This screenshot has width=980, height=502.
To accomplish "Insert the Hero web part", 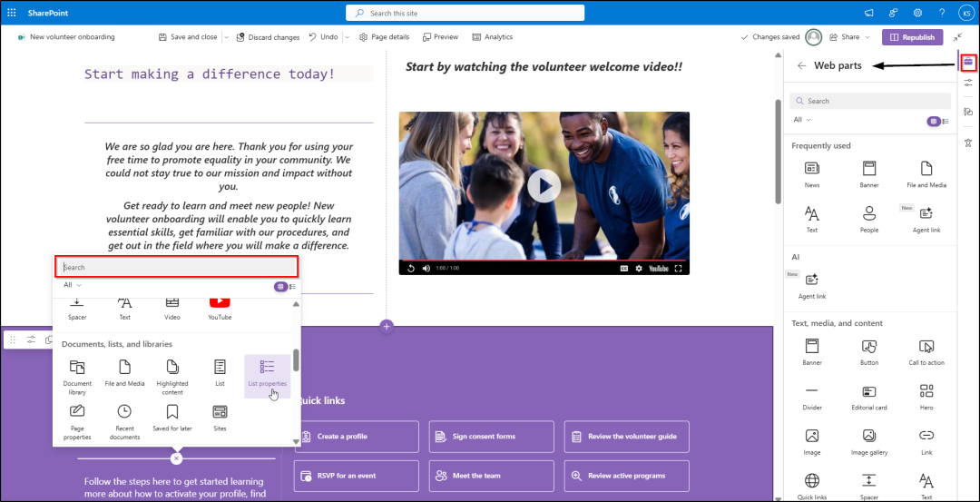I will pos(926,397).
